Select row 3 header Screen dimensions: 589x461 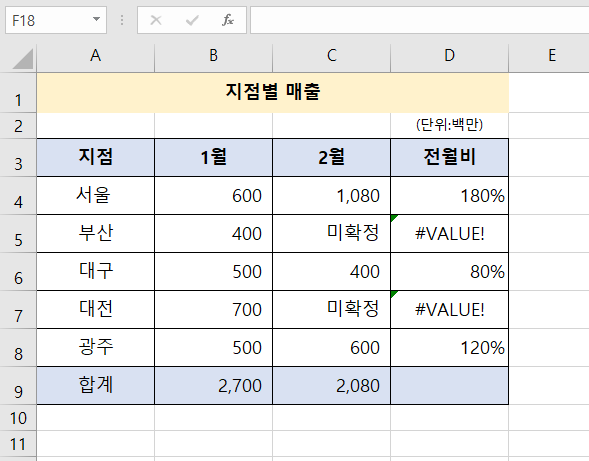click(x=18, y=158)
